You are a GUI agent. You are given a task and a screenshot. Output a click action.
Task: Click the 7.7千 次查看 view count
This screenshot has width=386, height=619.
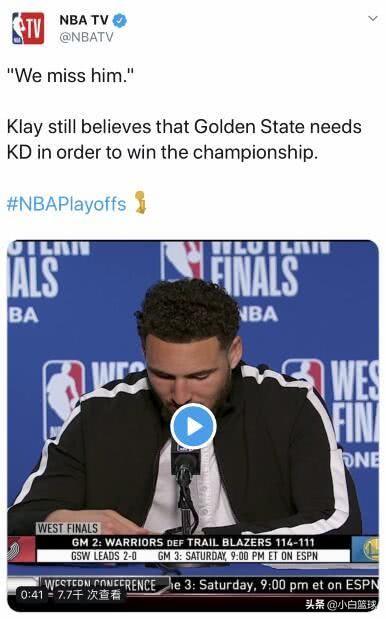pyautogui.click(x=89, y=594)
